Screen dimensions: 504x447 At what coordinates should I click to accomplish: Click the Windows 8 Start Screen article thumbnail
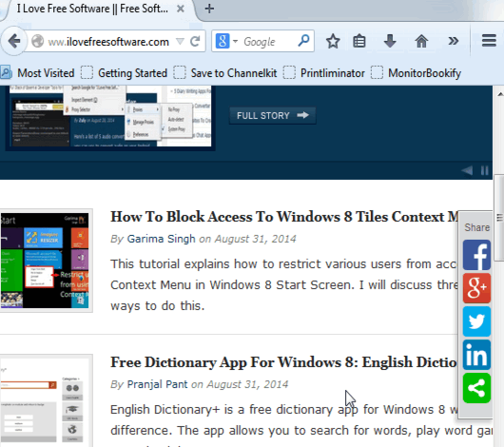pos(45,261)
